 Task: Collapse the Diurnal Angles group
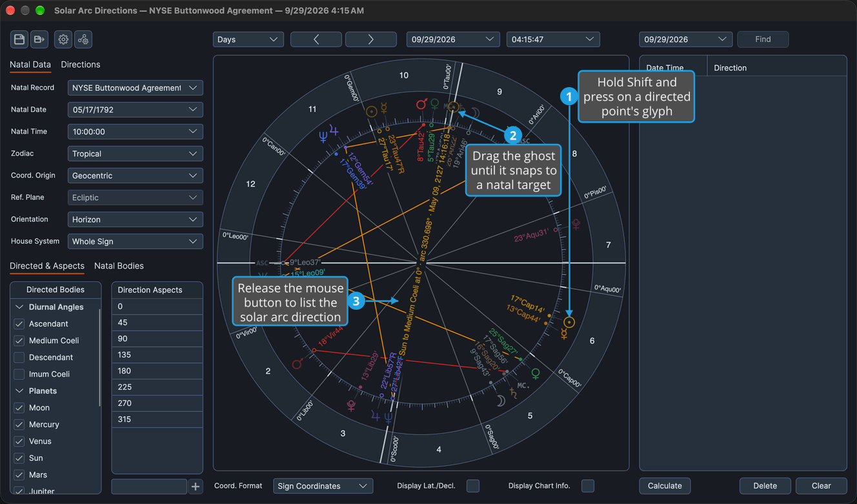[x=19, y=307]
